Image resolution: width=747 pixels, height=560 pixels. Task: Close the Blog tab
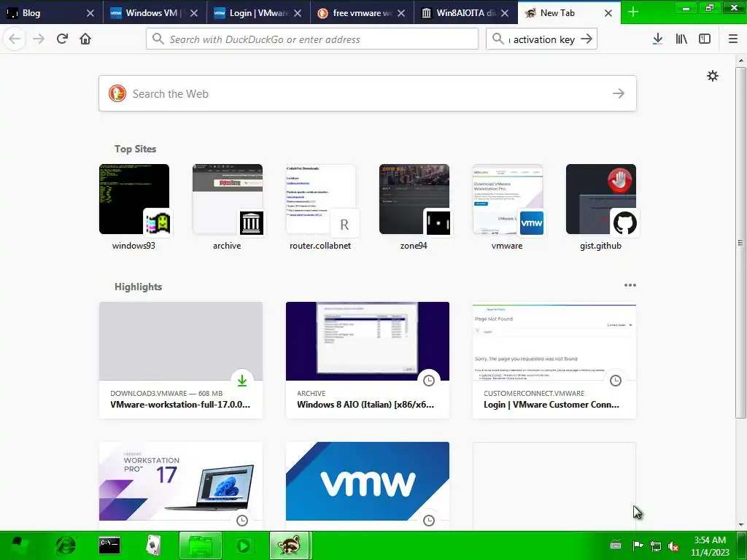tap(90, 13)
